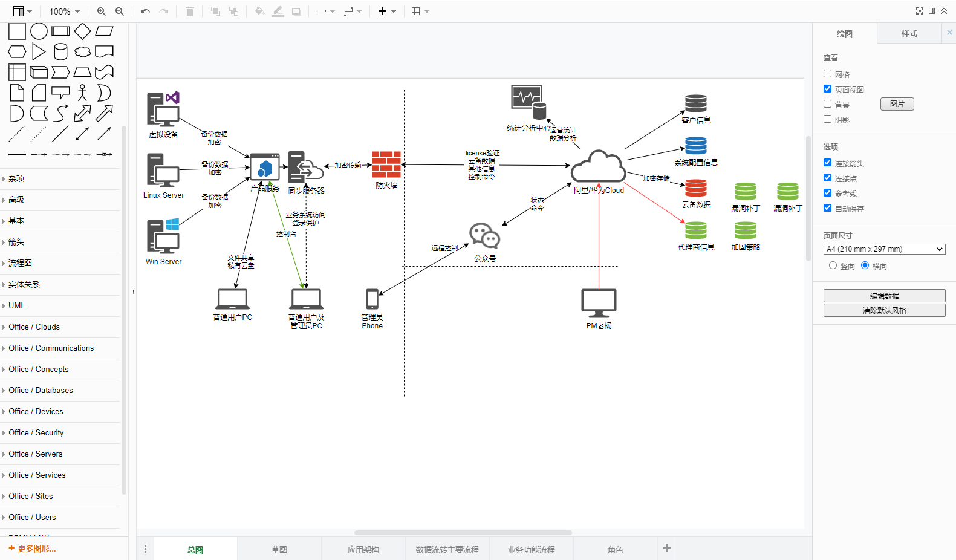Open the A4 page size dropdown
This screenshot has height=560, width=956.
coord(884,249)
